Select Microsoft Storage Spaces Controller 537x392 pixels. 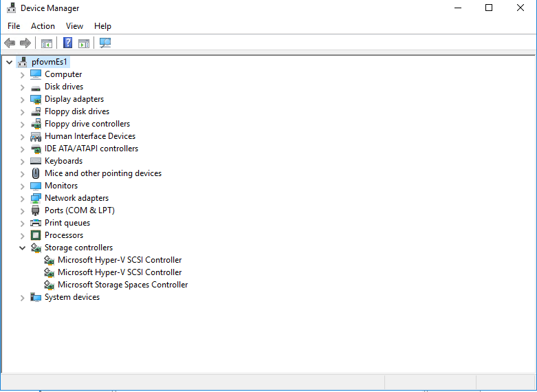[122, 285]
